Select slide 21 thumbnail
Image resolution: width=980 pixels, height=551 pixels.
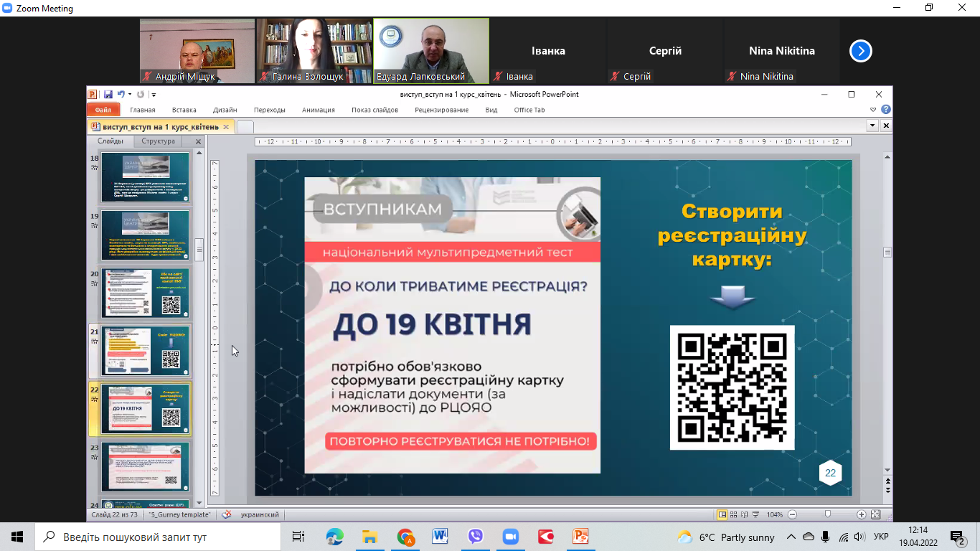146,352
